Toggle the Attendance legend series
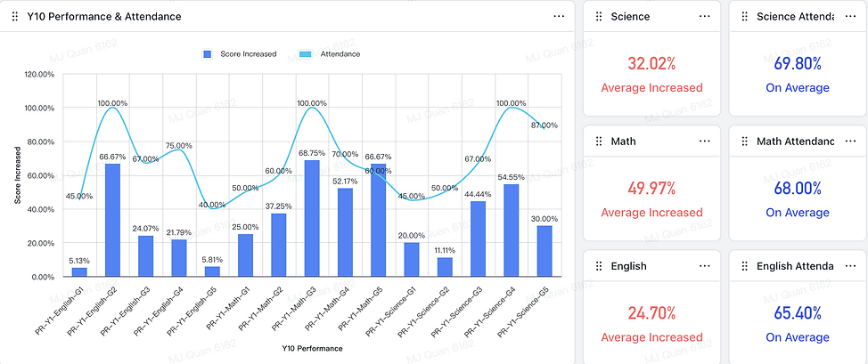This screenshot has height=364, width=868. click(x=330, y=54)
